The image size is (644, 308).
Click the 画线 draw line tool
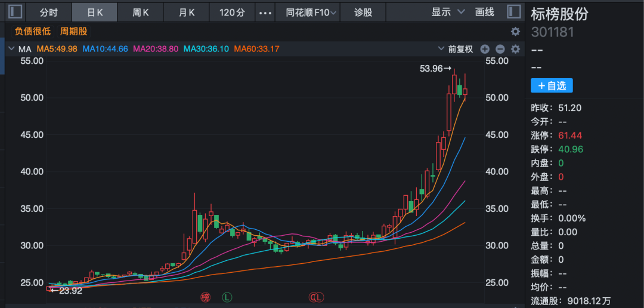click(484, 12)
